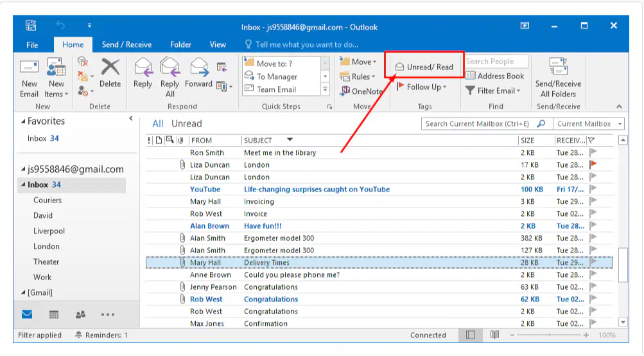This screenshot has width=644, height=356.
Task: Open the Move dropdown
Action: coord(358,62)
